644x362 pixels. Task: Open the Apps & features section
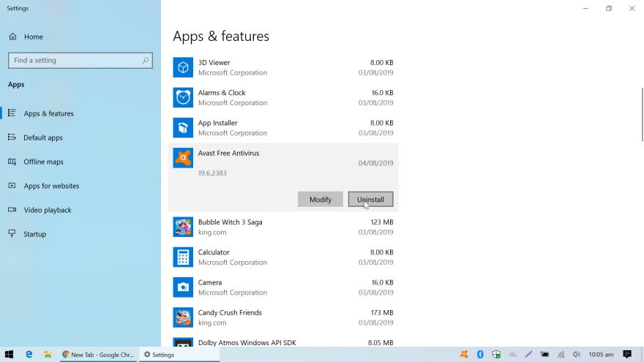(x=80, y=113)
